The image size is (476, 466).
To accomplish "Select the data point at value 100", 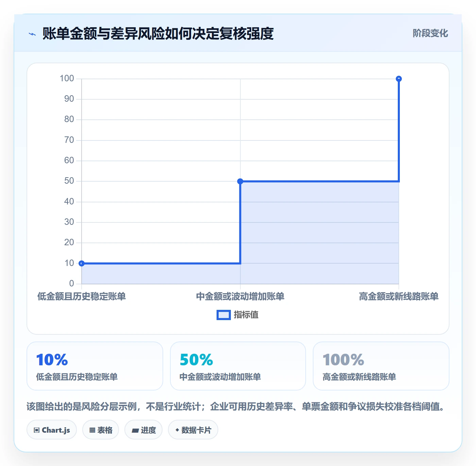I will (399, 79).
